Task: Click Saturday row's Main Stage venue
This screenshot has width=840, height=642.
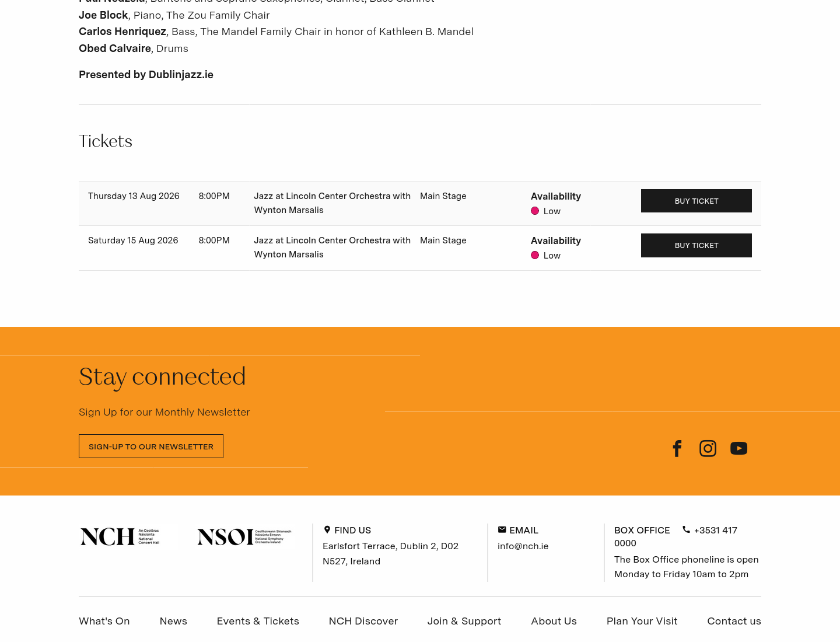Action: click(443, 240)
